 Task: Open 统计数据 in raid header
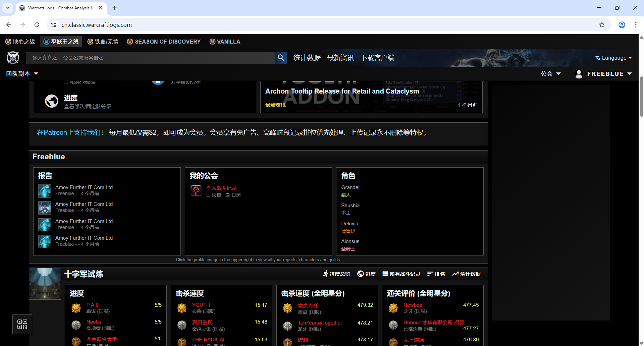click(466, 274)
